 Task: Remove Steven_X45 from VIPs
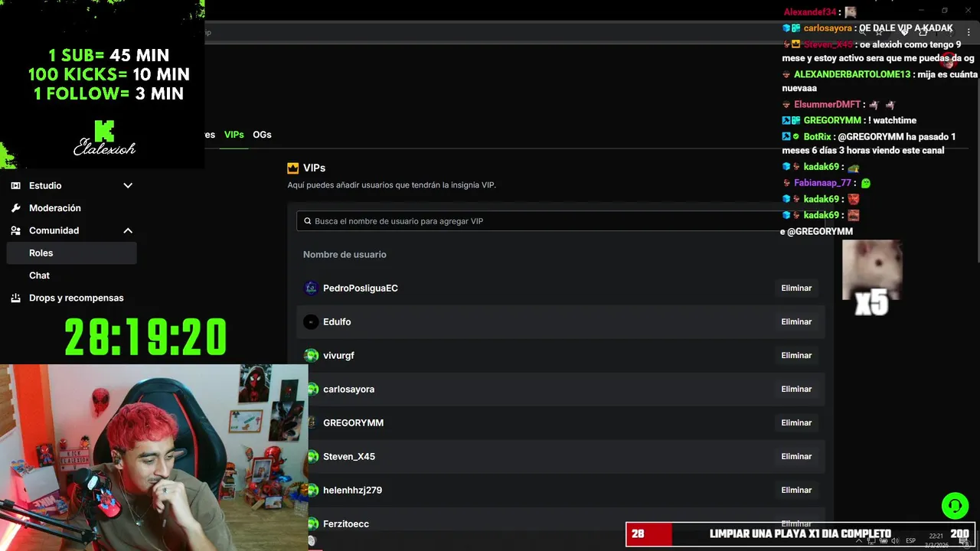click(x=796, y=456)
